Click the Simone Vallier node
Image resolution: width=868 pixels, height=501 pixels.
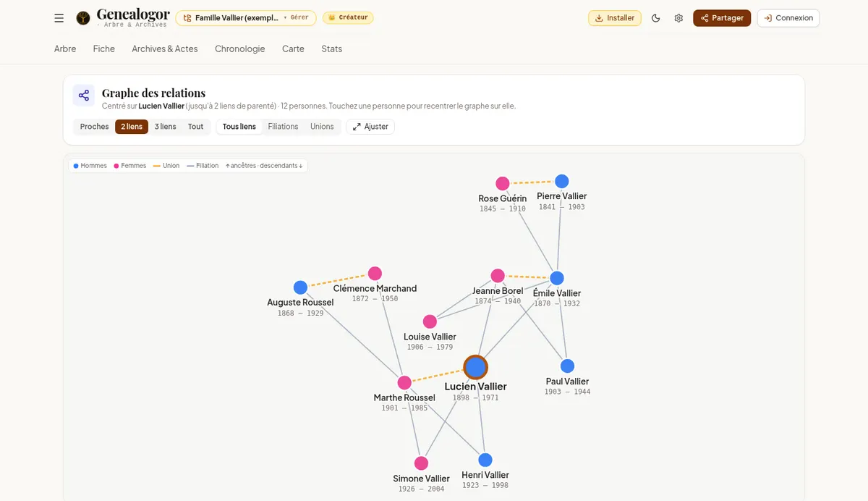coord(422,463)
